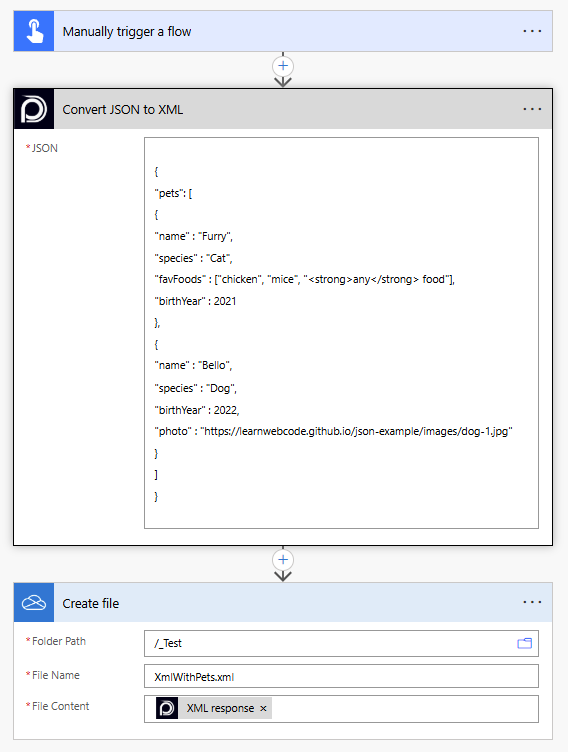
Task: Focus the File Name field XmlWithPets.xml
Action: tap(341, 676)
